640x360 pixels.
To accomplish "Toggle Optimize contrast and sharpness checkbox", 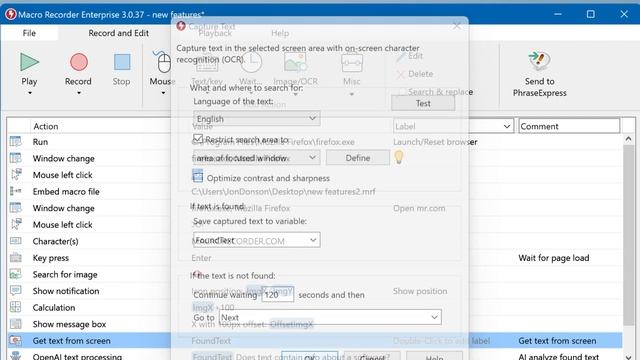I will point(198,176).
